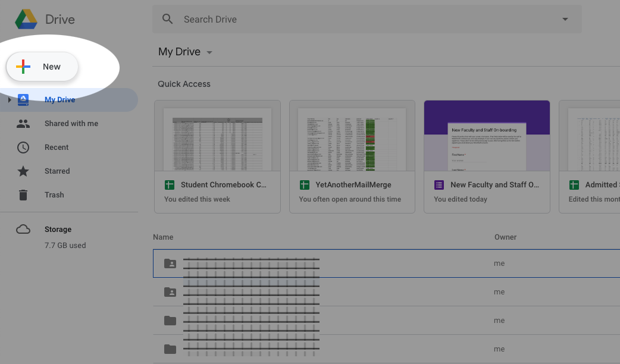Open the Trash bin icon

tap(23, 195)
